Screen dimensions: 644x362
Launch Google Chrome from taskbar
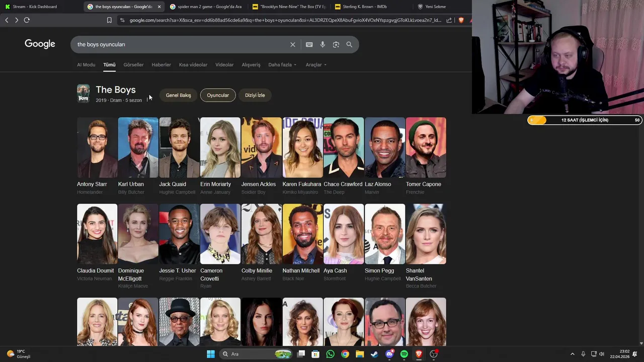pos(345,354)
